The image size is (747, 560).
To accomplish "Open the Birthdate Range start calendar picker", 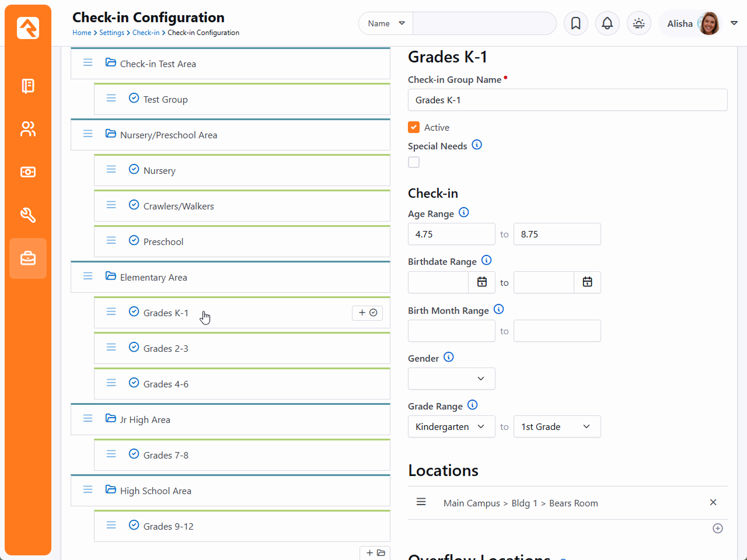I will pyautogui.click(x=482, y=282).
